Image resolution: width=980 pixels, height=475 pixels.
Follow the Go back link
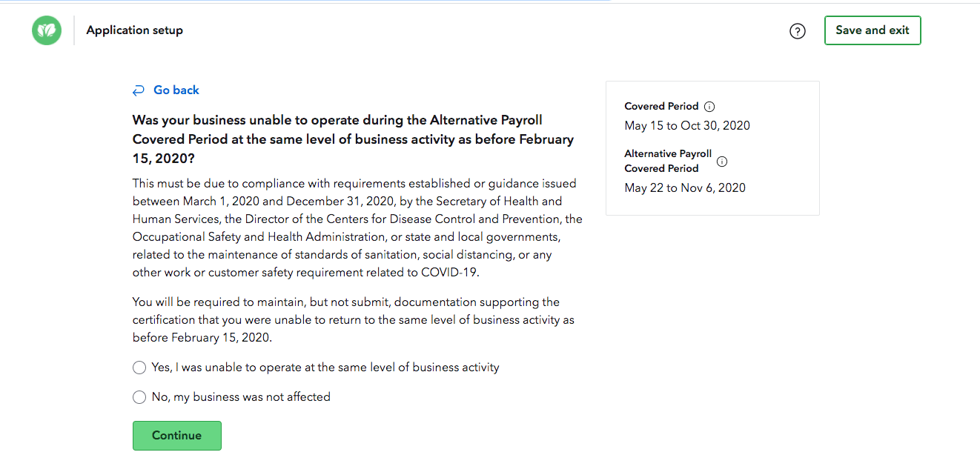[176, 90]
